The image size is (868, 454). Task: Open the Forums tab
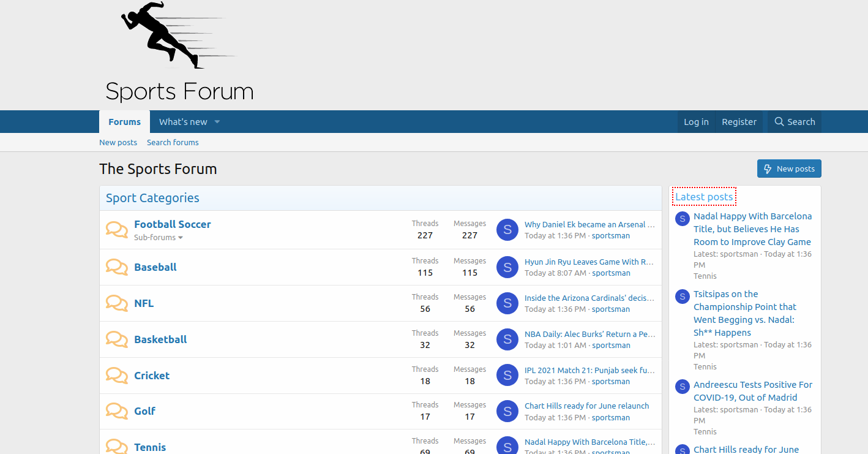coord(125,122)
